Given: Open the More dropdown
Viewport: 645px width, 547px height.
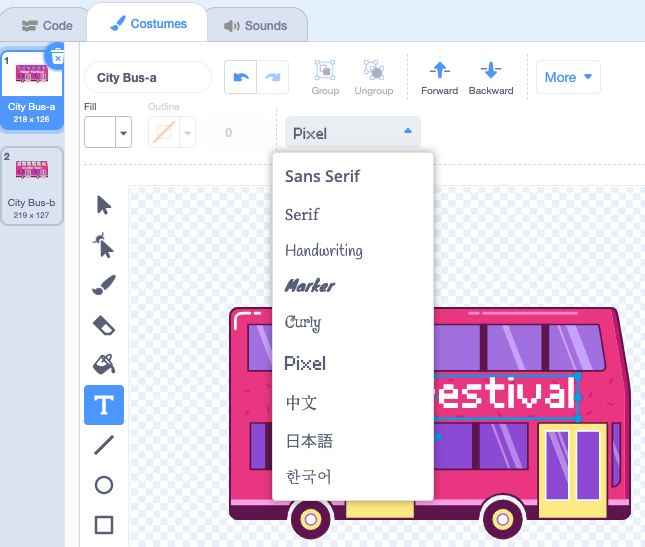Looking at the screenshot, I should (568, 77).
